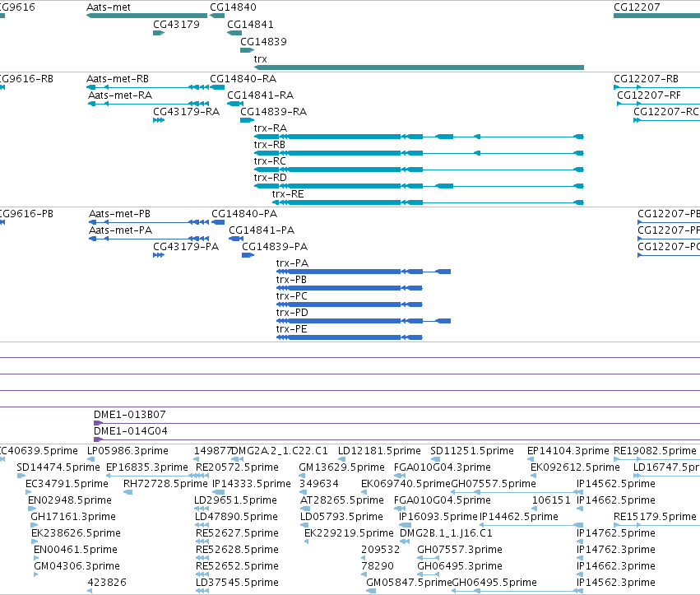Select CG43179-RA transcript
The width and height of the screenshot is (700, 595).
tap(159, 120)
